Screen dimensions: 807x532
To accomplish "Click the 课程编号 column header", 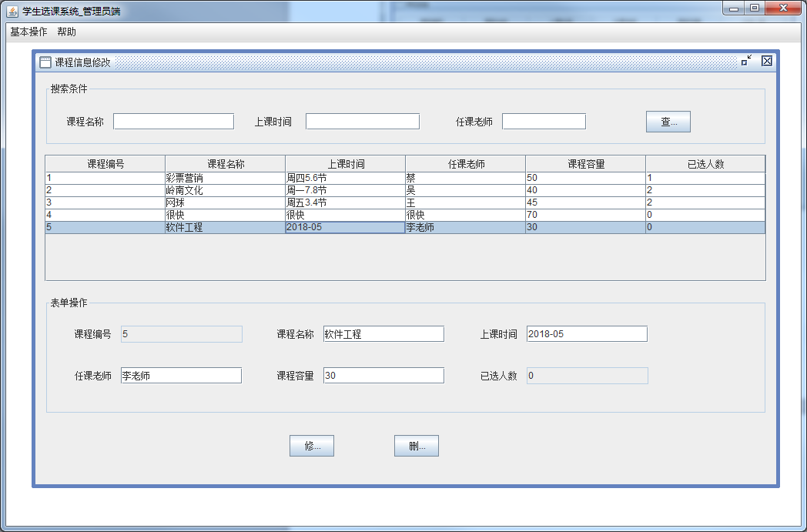I will tap(104, 162).
